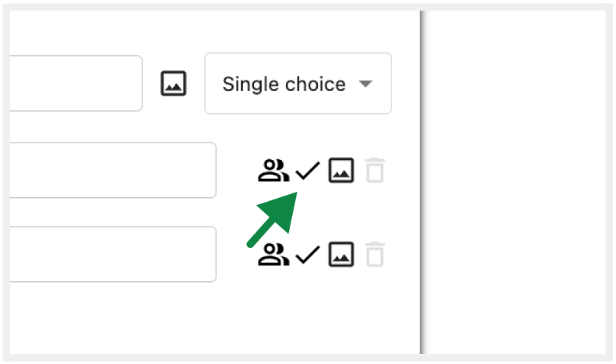Mark the second answer as correct
Screen dimensions: 616x364
pos(308,255)
